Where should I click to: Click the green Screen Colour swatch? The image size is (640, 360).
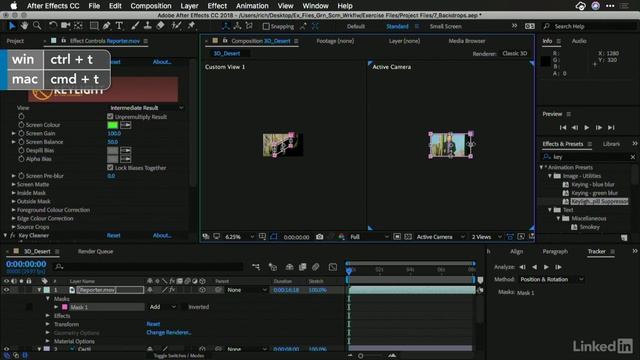[113, 125]
